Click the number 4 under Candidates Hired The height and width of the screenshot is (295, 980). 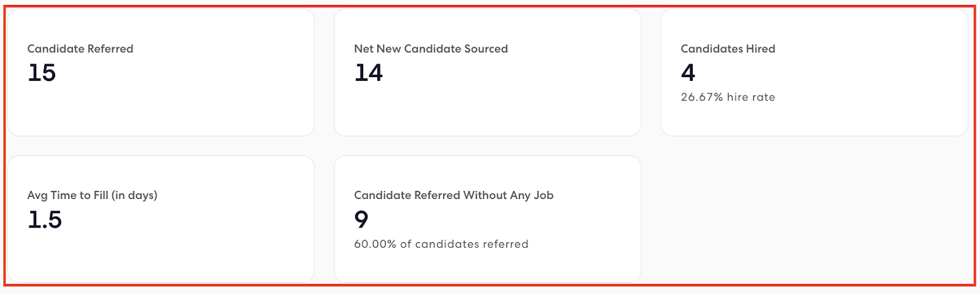(688, 73)
